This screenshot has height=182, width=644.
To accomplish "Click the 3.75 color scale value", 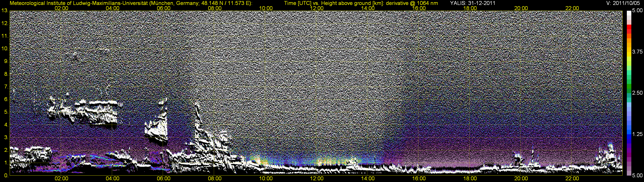I will [637, 52].
